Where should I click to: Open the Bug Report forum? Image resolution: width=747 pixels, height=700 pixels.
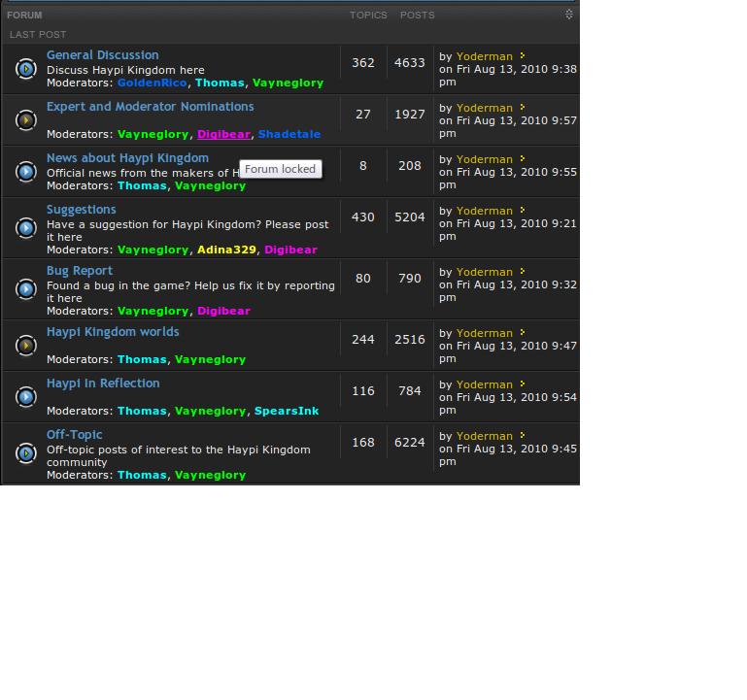tap(79, 271)
